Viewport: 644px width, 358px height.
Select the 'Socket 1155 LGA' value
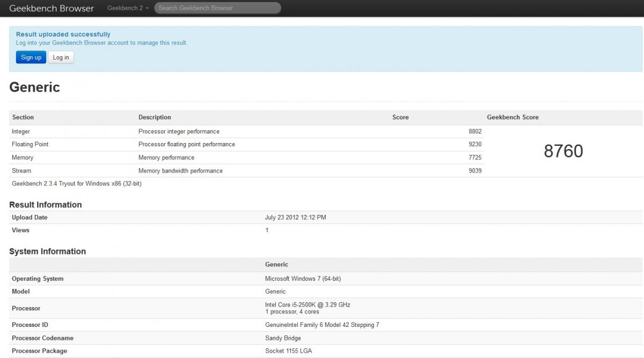click(288, 351)
